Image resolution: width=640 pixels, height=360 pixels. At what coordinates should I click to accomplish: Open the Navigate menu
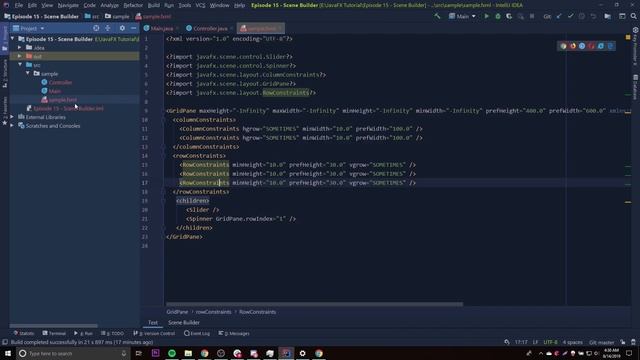[x=68, y=5]
